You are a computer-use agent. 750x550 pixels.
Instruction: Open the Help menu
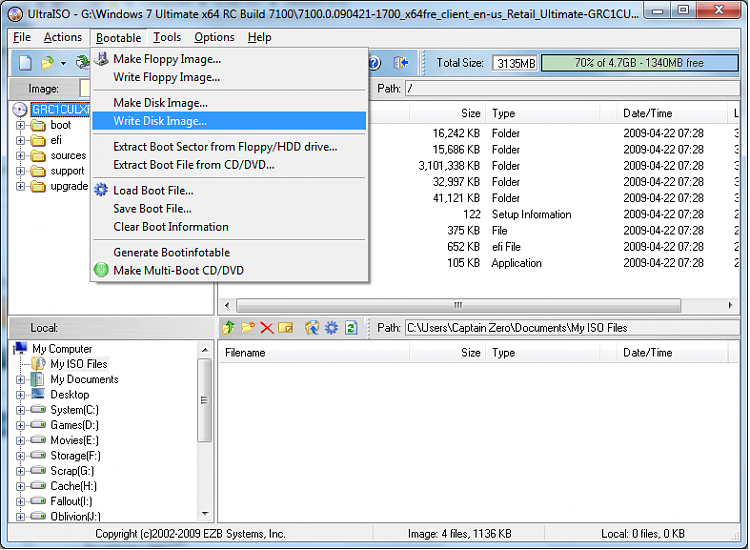click(x=259, y=37)
